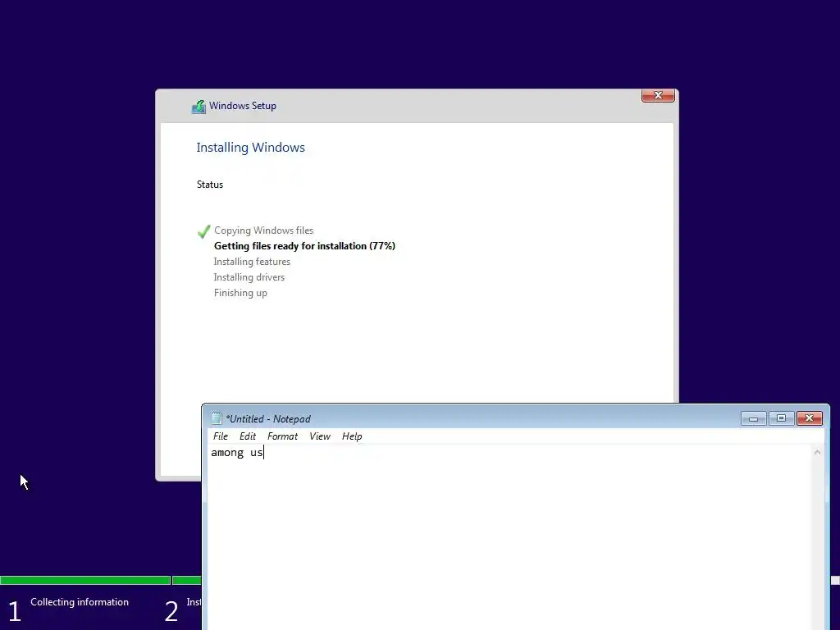Click the 'Status' label in Windows Setup
The height and width of the screenshot is (630, 840).
pos(209,185)
